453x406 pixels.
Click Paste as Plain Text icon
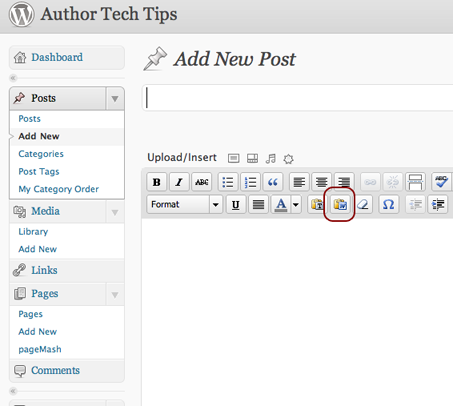[317, 204]
